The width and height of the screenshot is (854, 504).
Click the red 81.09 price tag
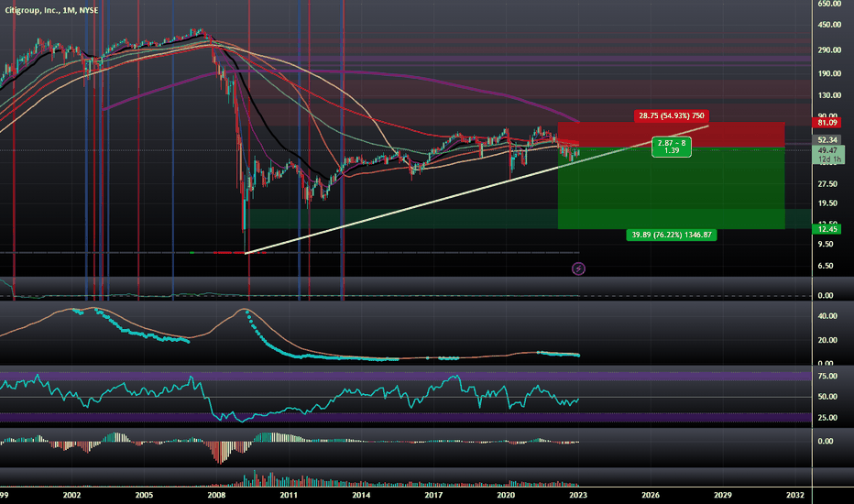[827, 123]
